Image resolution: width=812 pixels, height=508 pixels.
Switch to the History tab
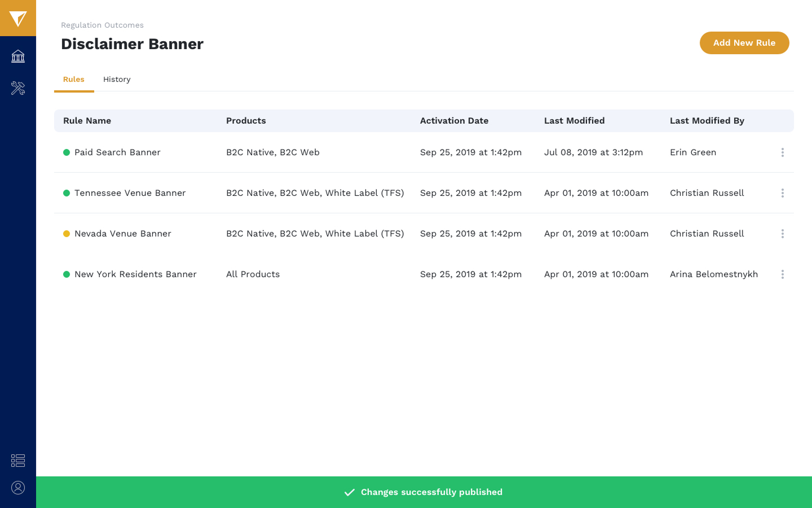pyautogui.click(x=117, y=80)
